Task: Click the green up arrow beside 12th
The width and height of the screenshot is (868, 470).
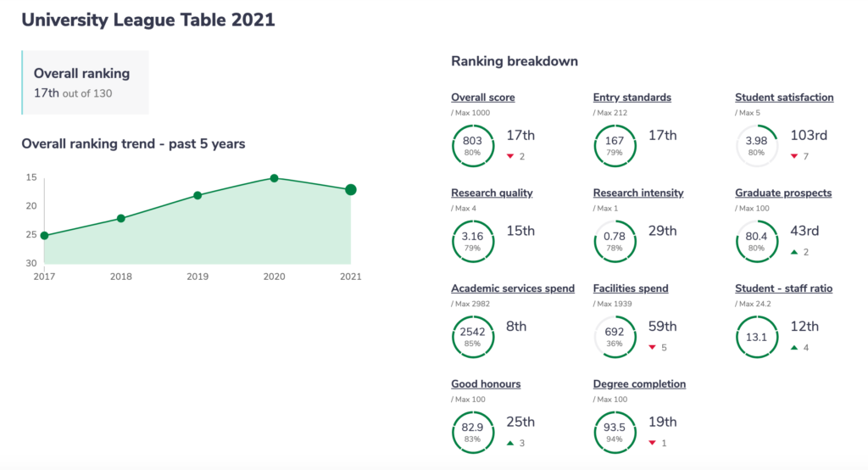Action: coord(793,348)
